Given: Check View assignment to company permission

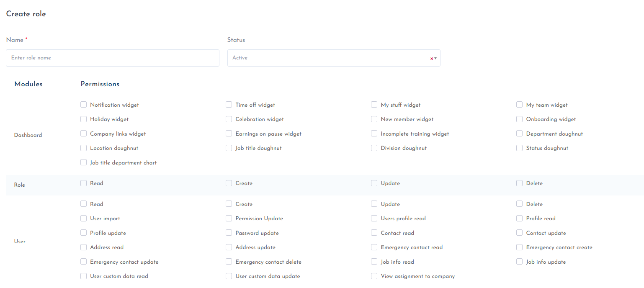Looking at the screenshot, I should pyautogui.click(x=374, y=276).
